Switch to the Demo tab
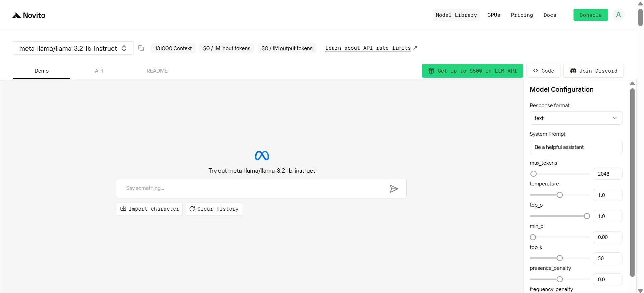 click(x=42, y=71)
